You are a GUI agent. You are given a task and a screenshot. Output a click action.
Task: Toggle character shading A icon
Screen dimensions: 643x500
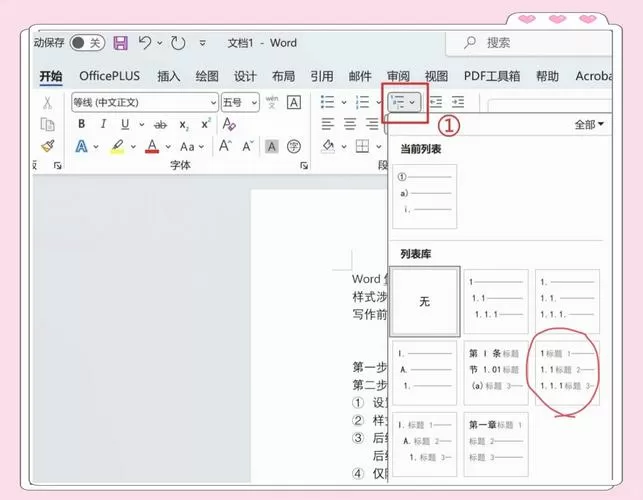click(271, 146)
